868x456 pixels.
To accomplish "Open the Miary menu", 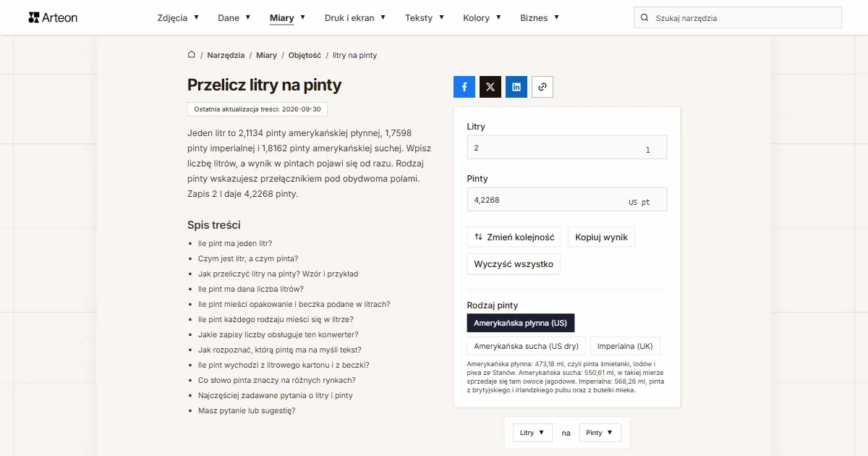I will (287, 18).
